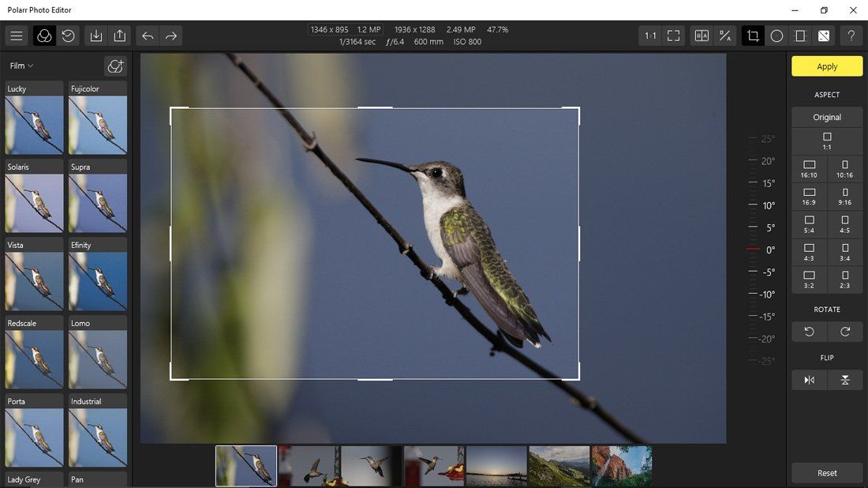Viewport: 868px width, 488px height.
Task: Reset all crop adjustments
Action: (826, 472)
